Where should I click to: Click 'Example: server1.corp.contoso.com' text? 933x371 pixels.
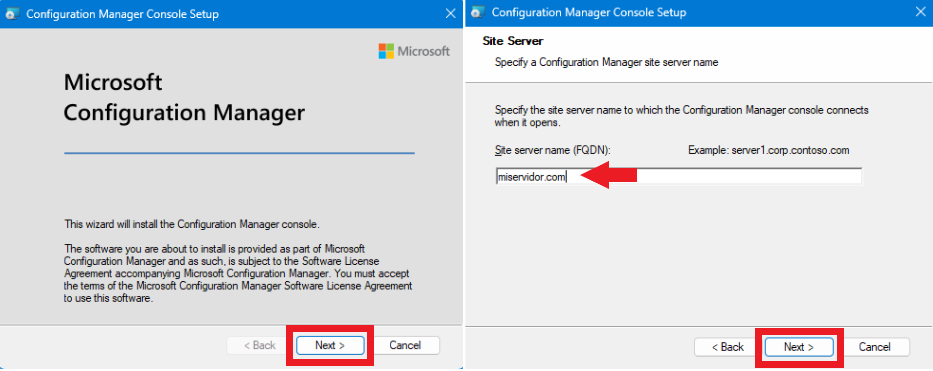click(x=768, y=150)
